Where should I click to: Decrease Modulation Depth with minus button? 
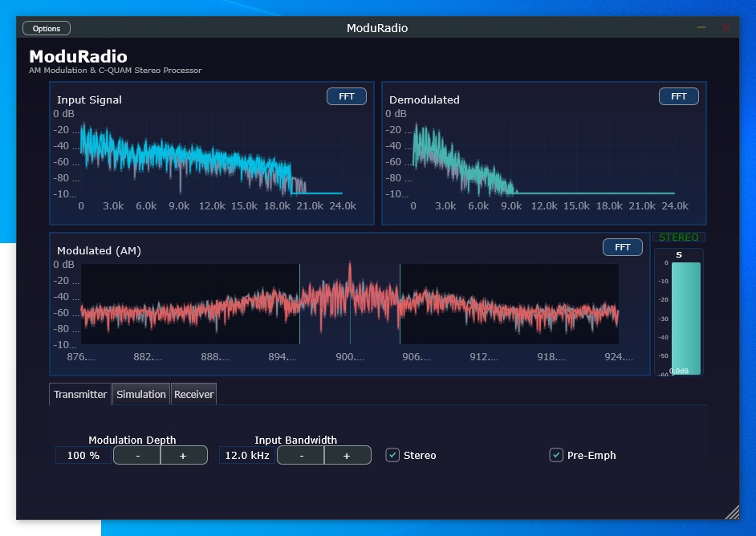coord(137,456)
